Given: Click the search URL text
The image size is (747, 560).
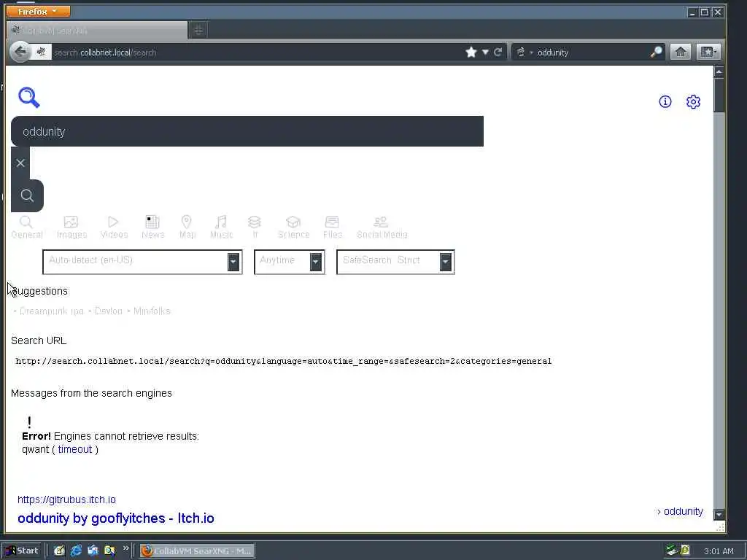Looking at the screenshot, I should [284, 361].
